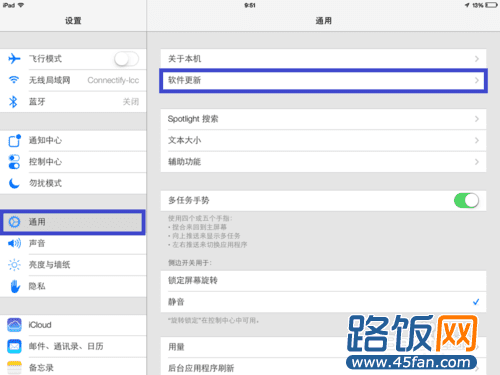Screen dimensions: 500x375
Task: Open 勿扰模式 in sidebar
Action: click(x=73, y=183)
